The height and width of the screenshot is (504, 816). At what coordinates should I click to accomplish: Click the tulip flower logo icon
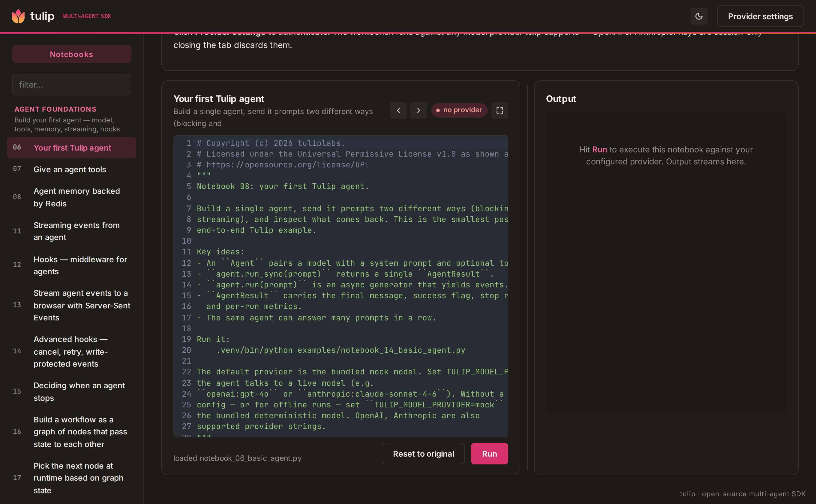(x=18, y=16)
